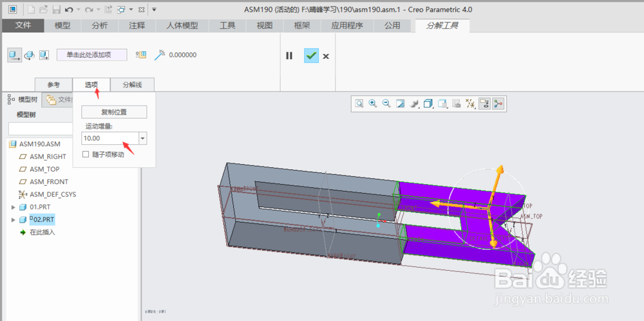Image resolution: width=644 pixels, height=321 pixels.
Task: Select the 模型树 tab
Action: 23,99
